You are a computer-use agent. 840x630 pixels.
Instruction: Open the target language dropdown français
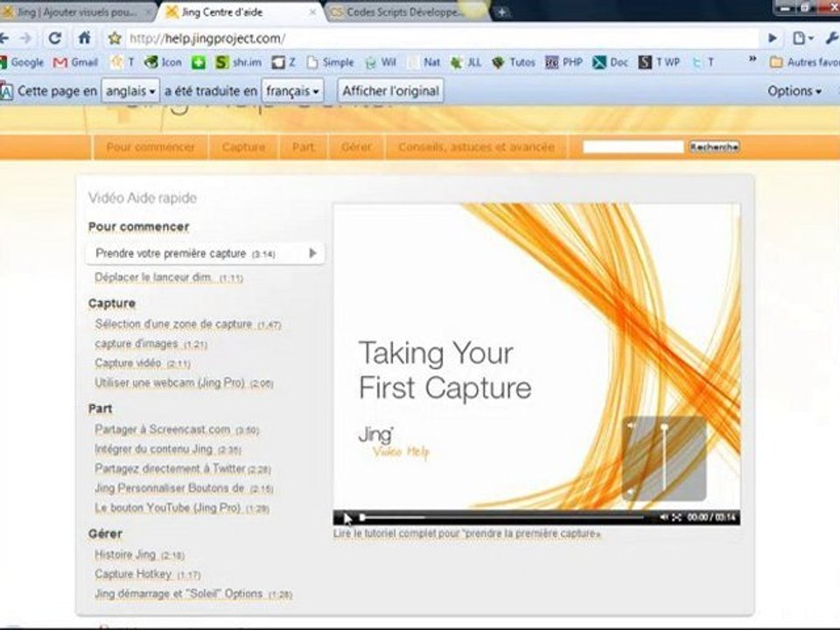pyautogui.click(x=292, y=91)
